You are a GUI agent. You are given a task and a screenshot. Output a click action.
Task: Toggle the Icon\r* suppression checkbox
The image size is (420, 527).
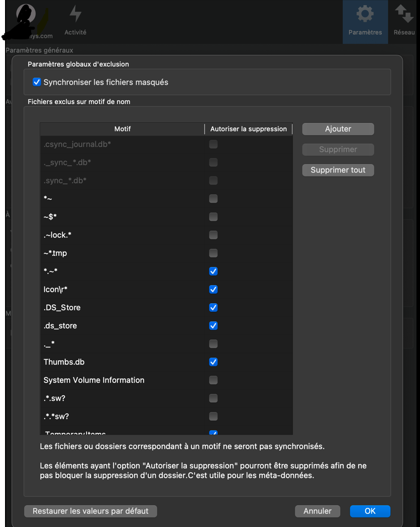point(213,289)
